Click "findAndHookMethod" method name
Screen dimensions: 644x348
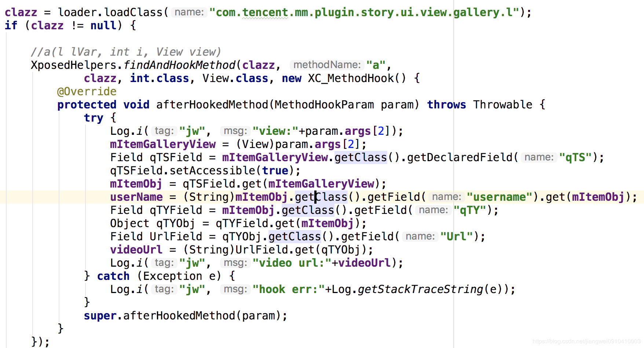pos(180,65)
